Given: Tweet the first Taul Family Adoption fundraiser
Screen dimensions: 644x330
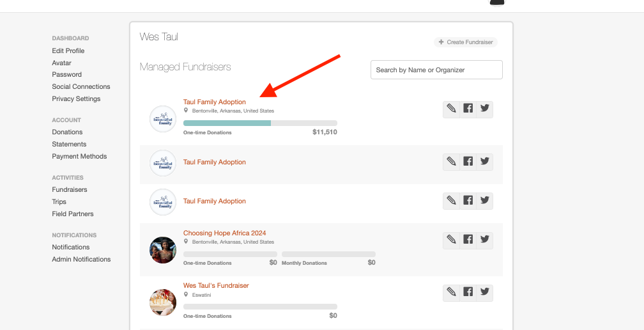Looking at the screenshot, I should [485, 109].
